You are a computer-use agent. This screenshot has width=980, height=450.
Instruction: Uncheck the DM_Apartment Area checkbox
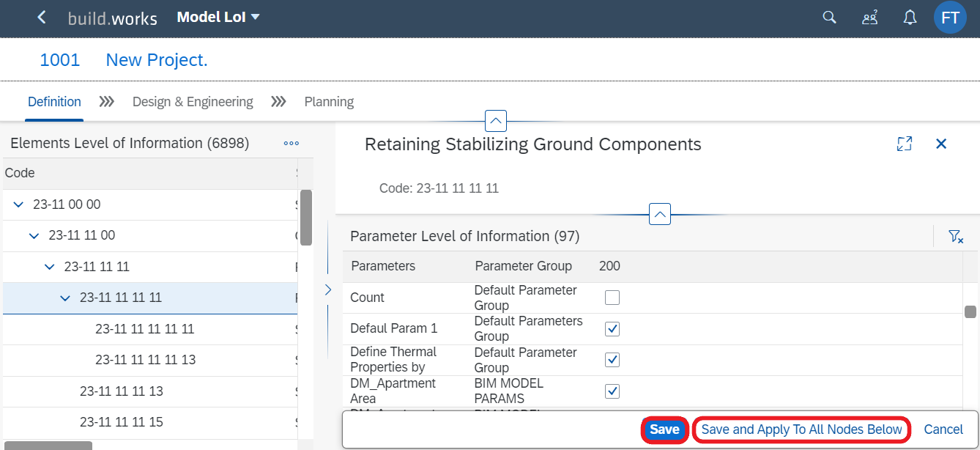(x=612, y=391)
